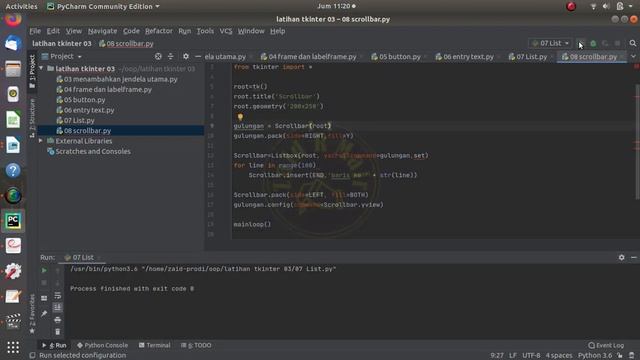Select the 07 List run tab
Image resolution: width=640 pixels, height=360 pixels.
82,258
